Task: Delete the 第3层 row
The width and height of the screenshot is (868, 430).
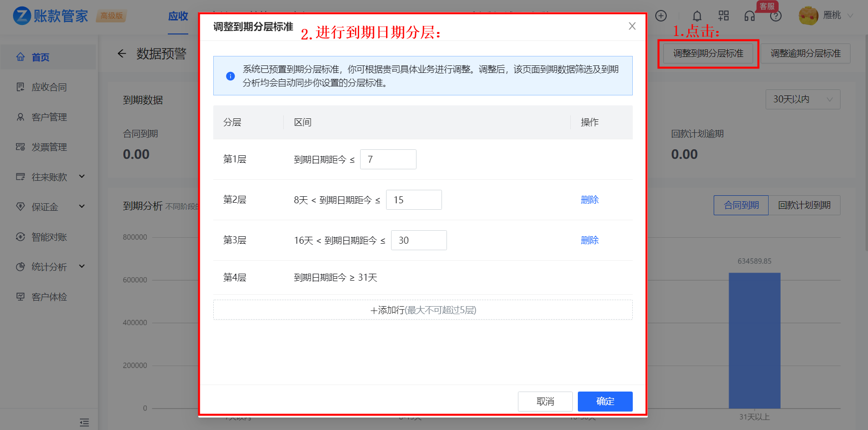Action: click(x=590, y=240)
